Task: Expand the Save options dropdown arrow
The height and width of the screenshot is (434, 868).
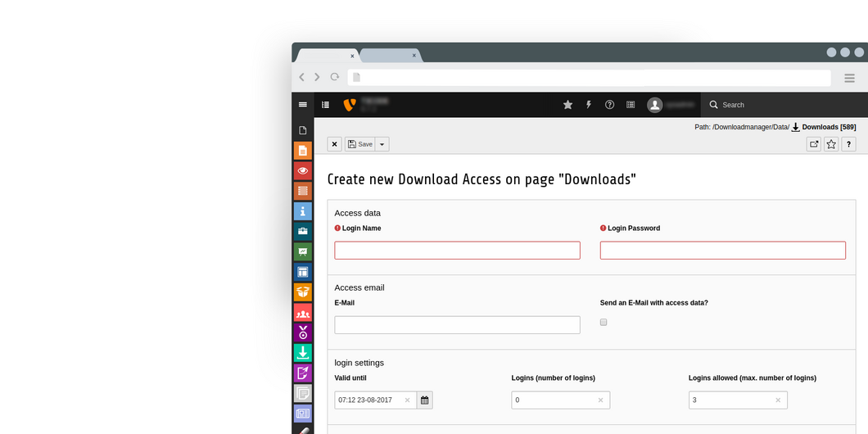Action: [x=382, y=144]
